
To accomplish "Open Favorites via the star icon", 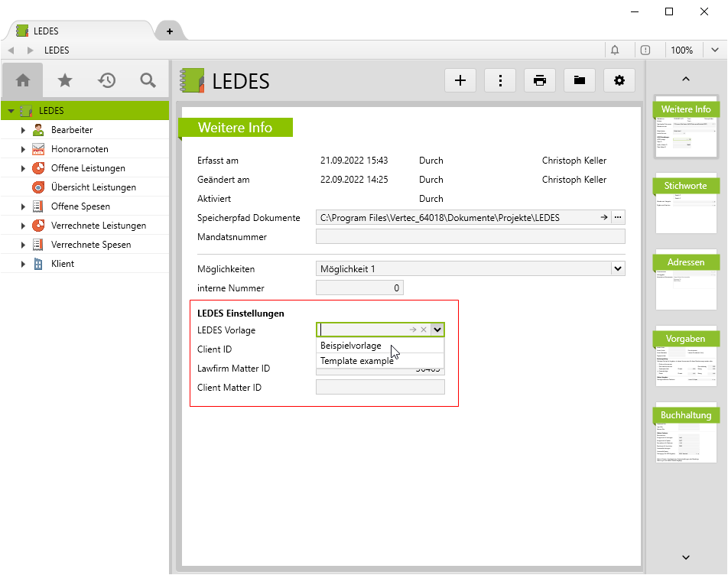I will pos(64,80).
